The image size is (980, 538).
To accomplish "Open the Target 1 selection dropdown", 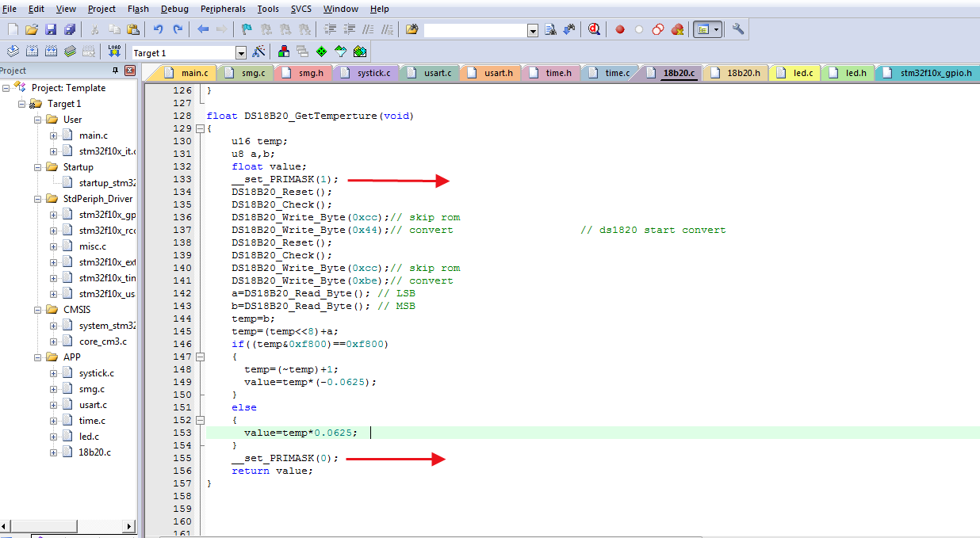I will point(241,52).
